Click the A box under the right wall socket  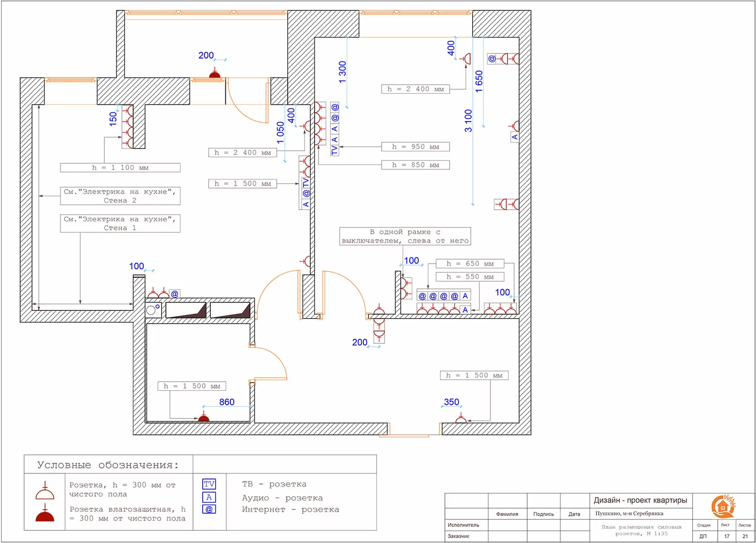point(515,137)
